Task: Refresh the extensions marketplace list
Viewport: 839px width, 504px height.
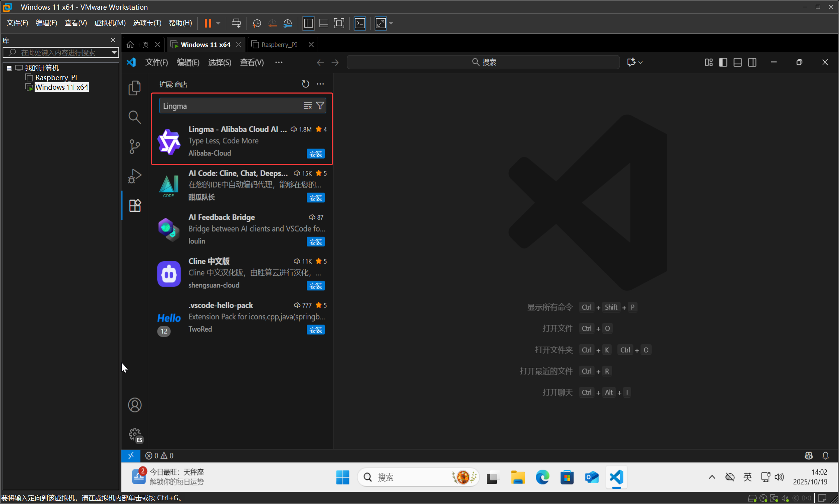Action: tap(305, 84)
